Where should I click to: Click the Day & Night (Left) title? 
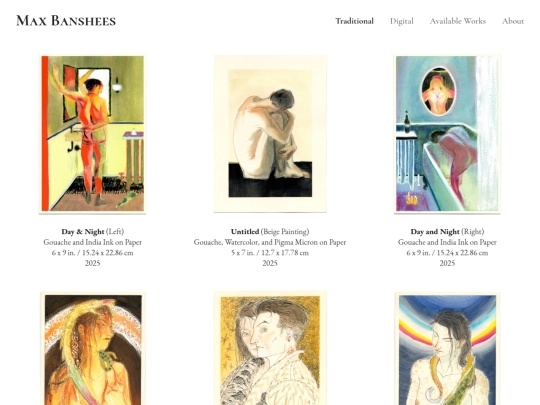pyautogui.click(x=93, y=231)
